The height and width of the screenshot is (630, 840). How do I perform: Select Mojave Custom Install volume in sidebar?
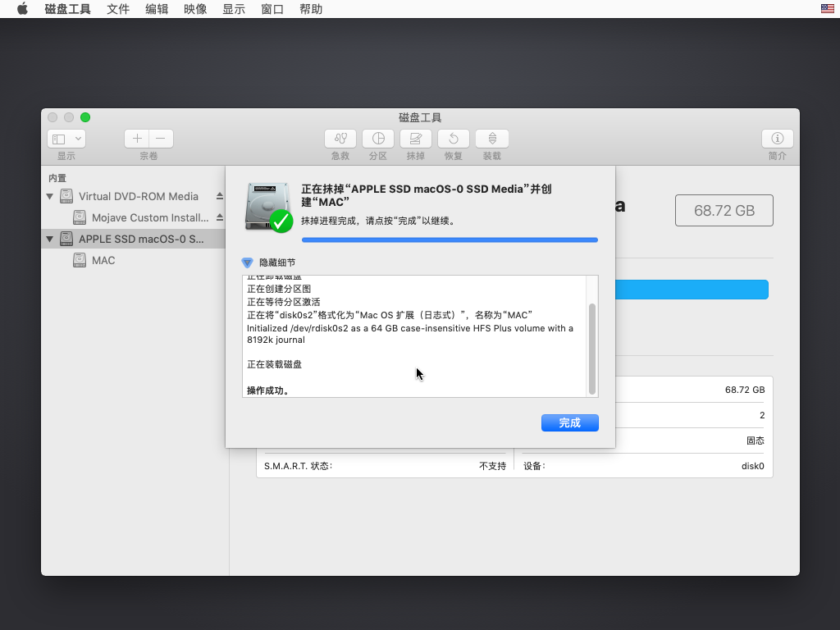coord(150,217)
